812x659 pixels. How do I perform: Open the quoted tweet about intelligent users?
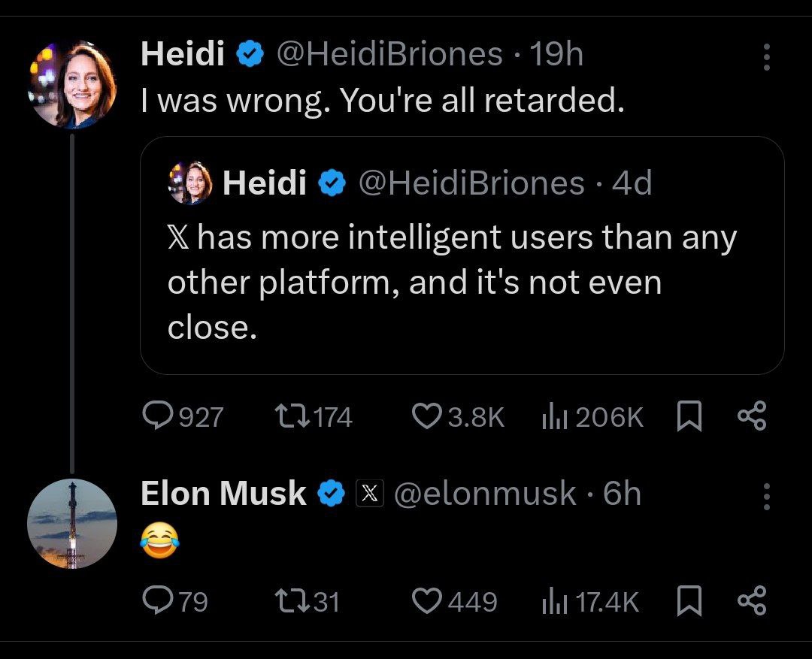[x=462, y=255]
